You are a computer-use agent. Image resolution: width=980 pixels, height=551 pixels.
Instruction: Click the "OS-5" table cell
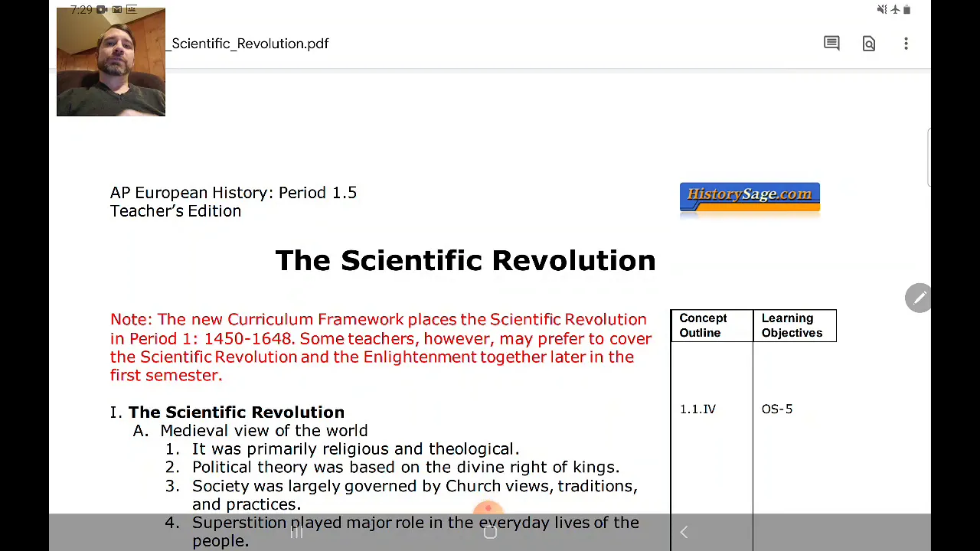777,409
